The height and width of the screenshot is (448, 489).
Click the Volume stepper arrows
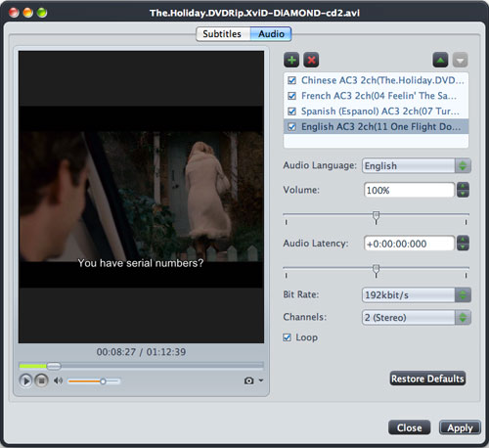[463, 190]
